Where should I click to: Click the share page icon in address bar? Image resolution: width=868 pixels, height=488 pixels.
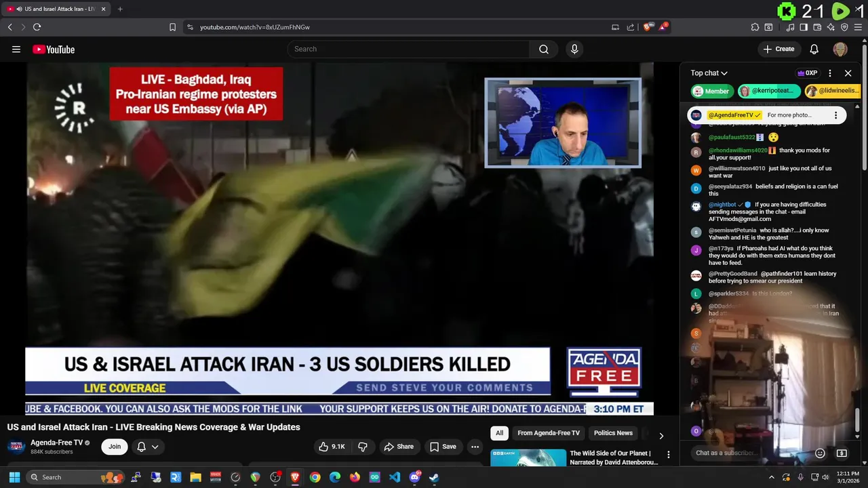pyautogui.click(x=631, y=27)
